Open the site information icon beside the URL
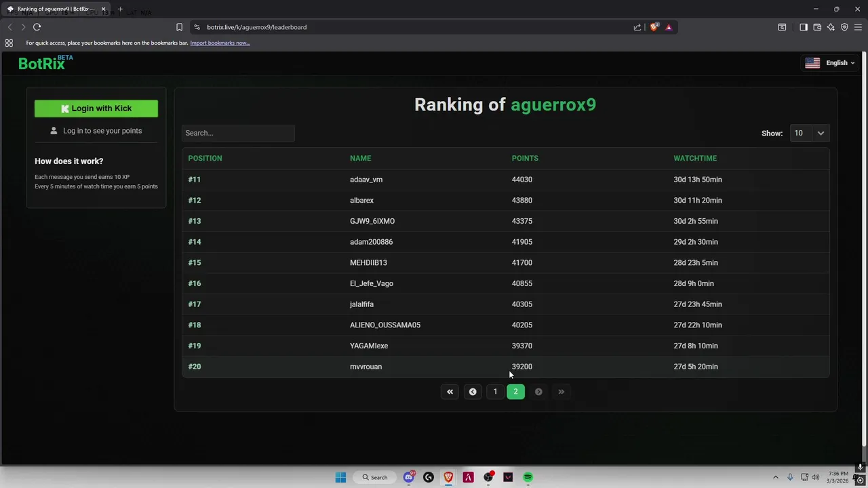 (x=197, y=27)
